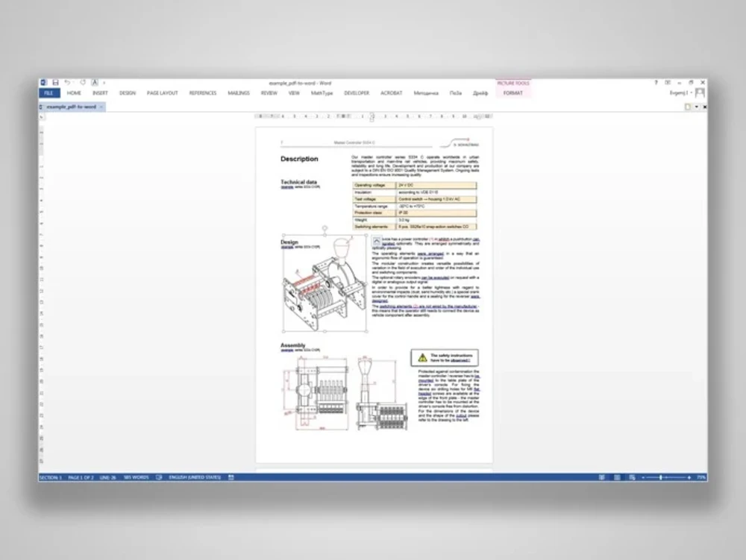Click the first line indent marker on ruler
This screenshot has height=560, width=746.
372,115
